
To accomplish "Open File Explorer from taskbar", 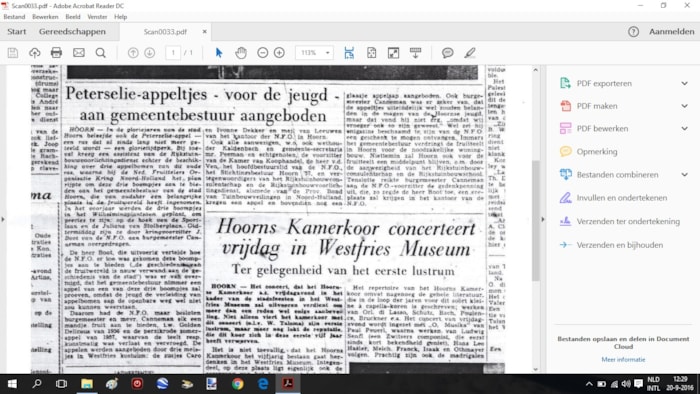I will click(87, 384).
